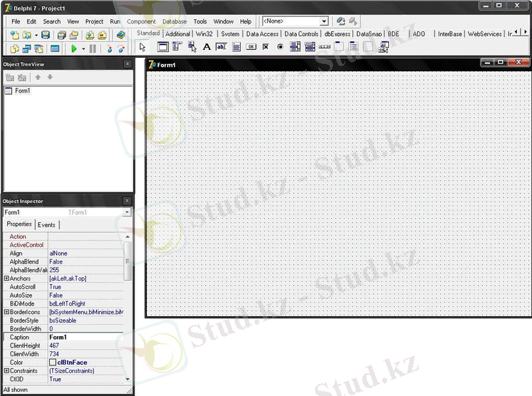Select the MainMenu component icon

tap(177, 47)
